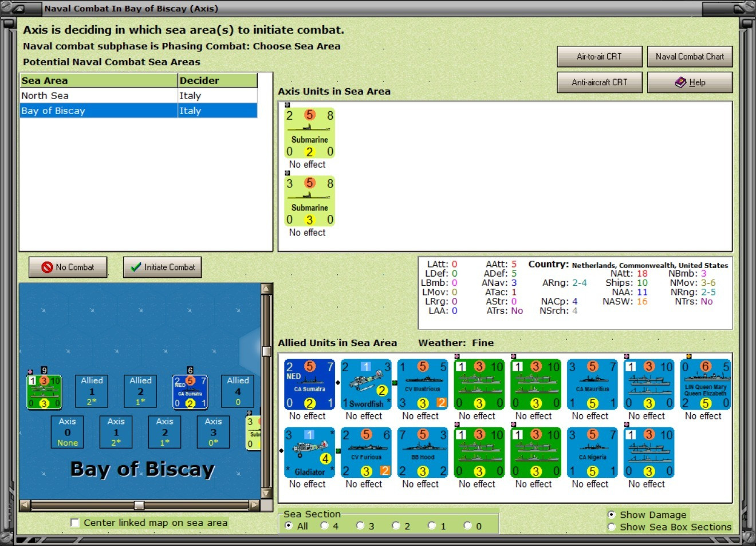Choose sea section 1 radio button
The width and height of the screenshot is (756, 546).
coord(432,525)
